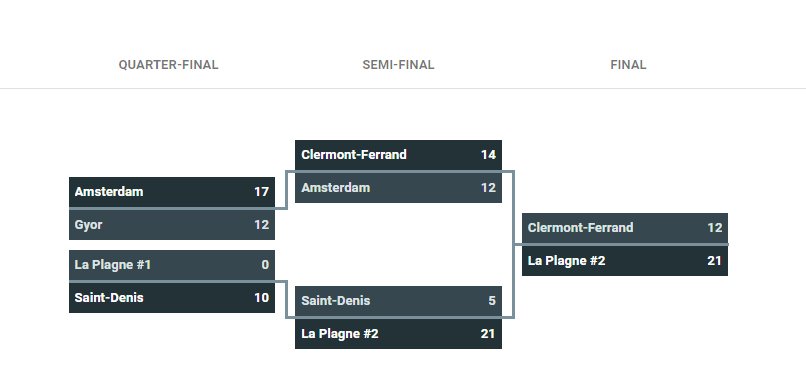
Task: Select the QUARTER-FINAL tab header
Action: [168, 65]
